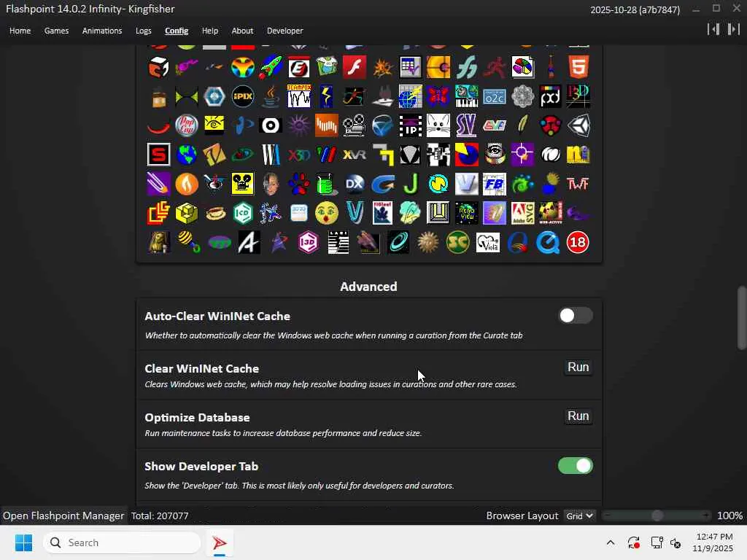Toggle the right sidebar panel icon
The width and height of the screenshot is (747, 560).
[x=734, y=29]
